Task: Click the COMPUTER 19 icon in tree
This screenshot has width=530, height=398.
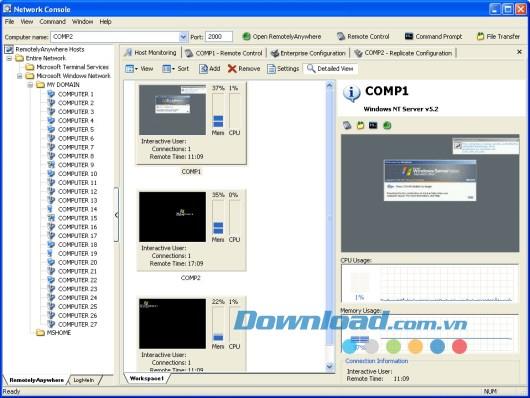Action: pos(51,253)
